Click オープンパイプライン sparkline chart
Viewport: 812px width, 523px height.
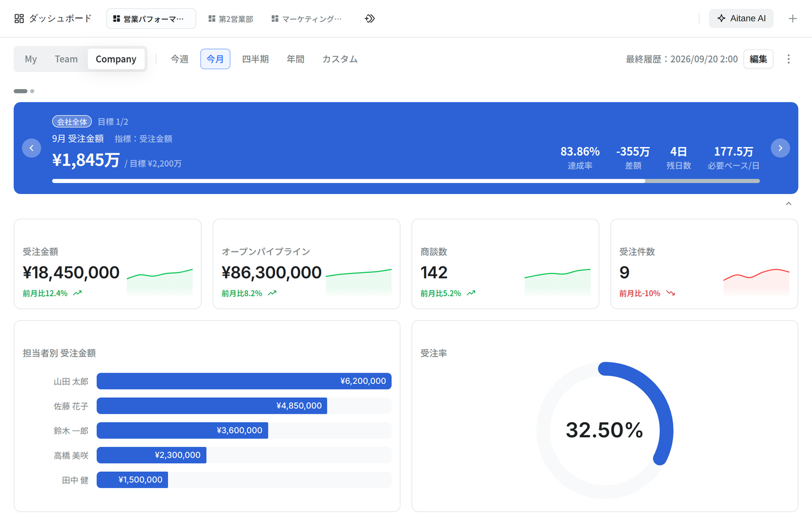[359, 282]
